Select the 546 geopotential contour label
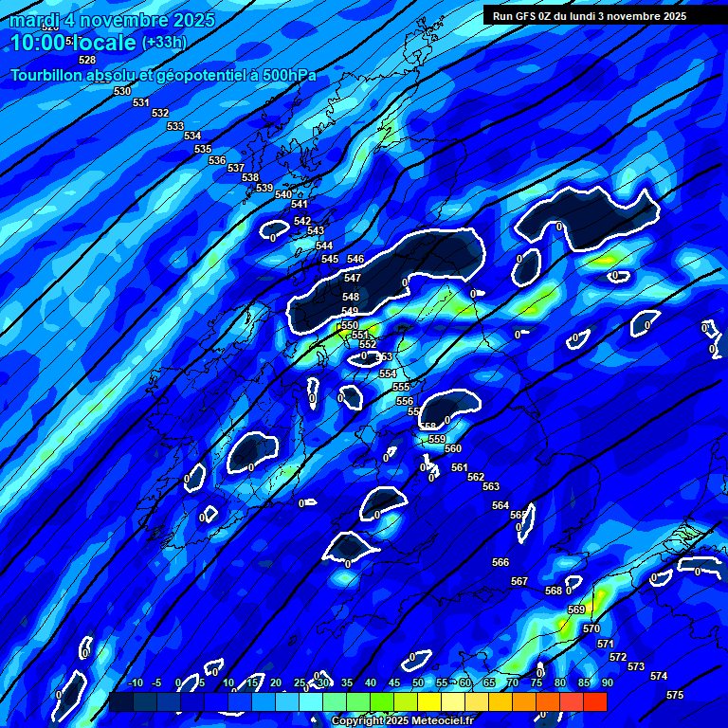 pyautogui.click(x=355, y=259)
